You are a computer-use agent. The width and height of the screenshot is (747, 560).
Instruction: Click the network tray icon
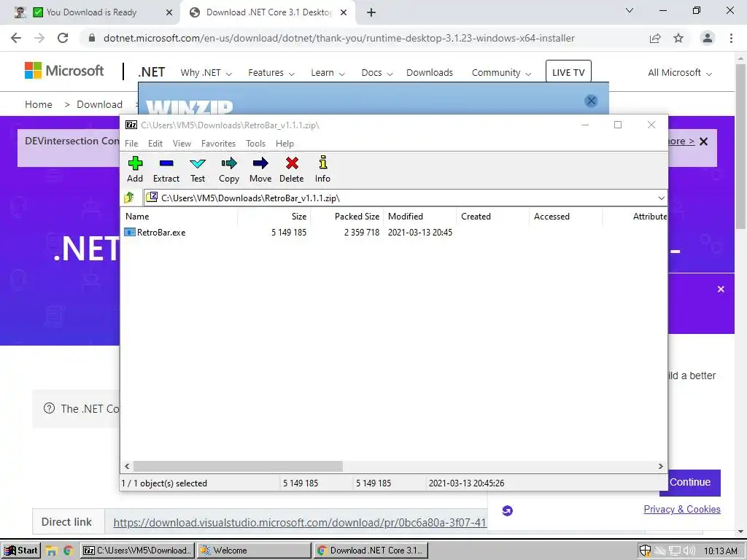tap(674, 551)
